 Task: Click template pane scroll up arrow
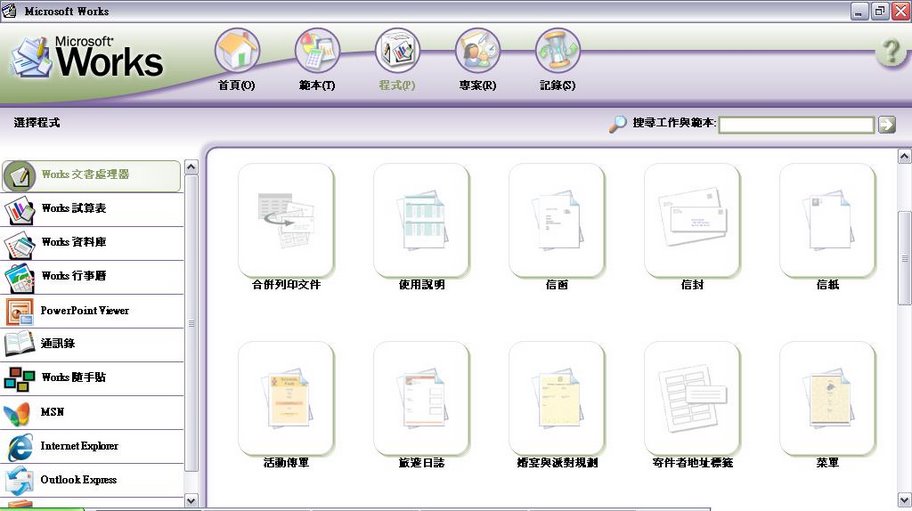click(904, 156)
